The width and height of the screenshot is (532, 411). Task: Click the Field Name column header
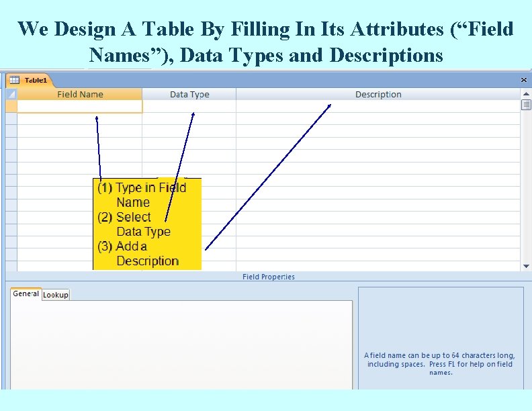click(80, 94)
